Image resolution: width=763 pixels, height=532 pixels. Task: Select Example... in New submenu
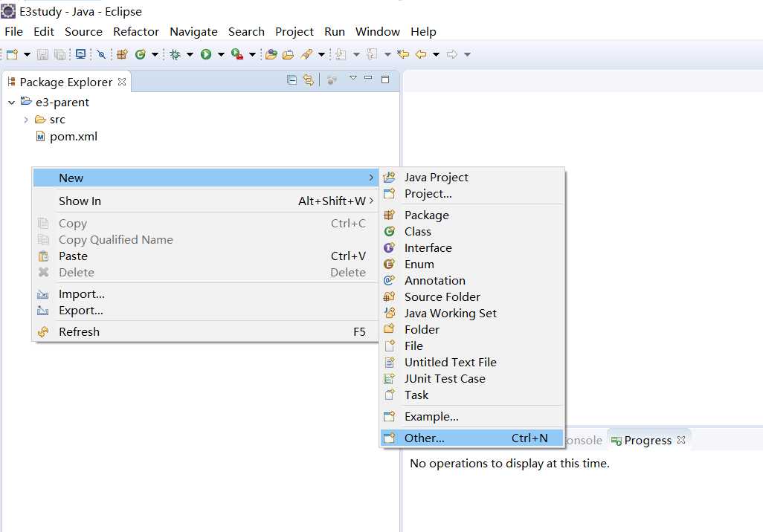click(x=472, y=417)
